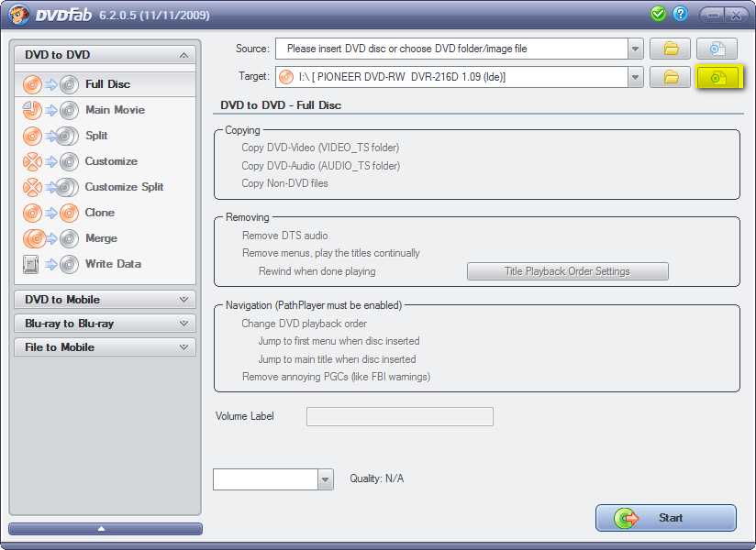Viewport: 756px width, 550px height.
Task: Select Jump to first menu when disc inserted
Action: [x=339, y=342]
